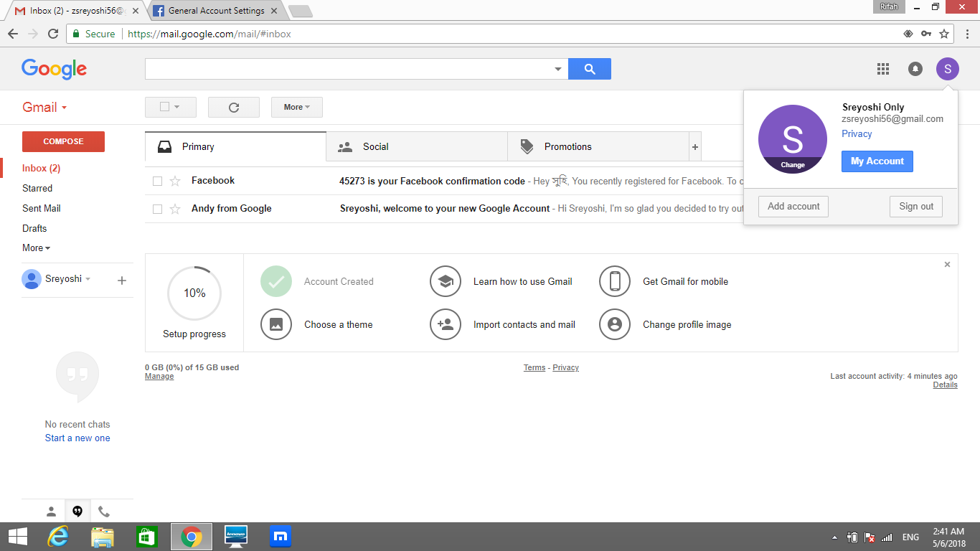Click the Get Gmail for mobile phone icon

(x=615, y=281)
